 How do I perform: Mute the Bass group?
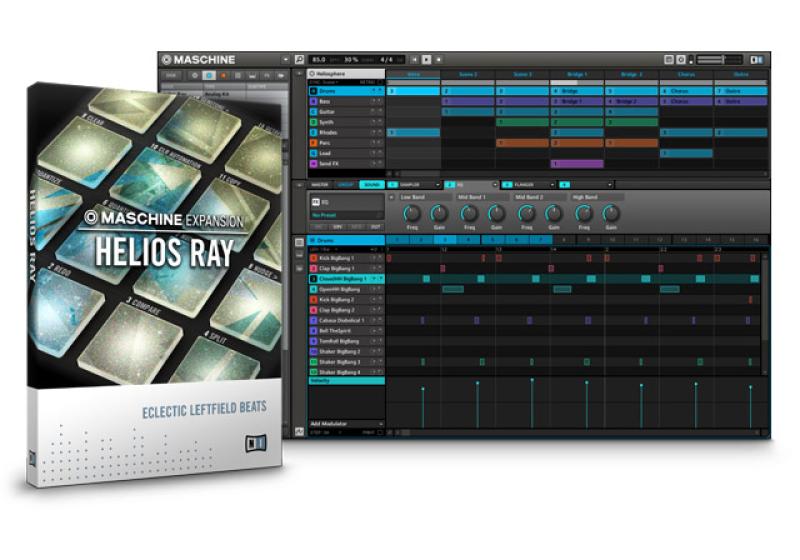pyautogui.click(x=373, y=101)
